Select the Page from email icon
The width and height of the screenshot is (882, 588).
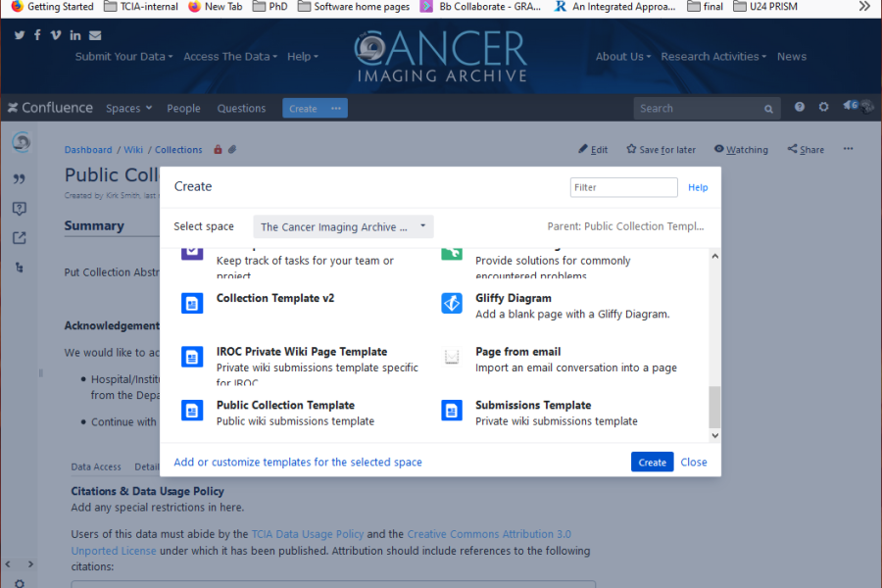[452, 357]
